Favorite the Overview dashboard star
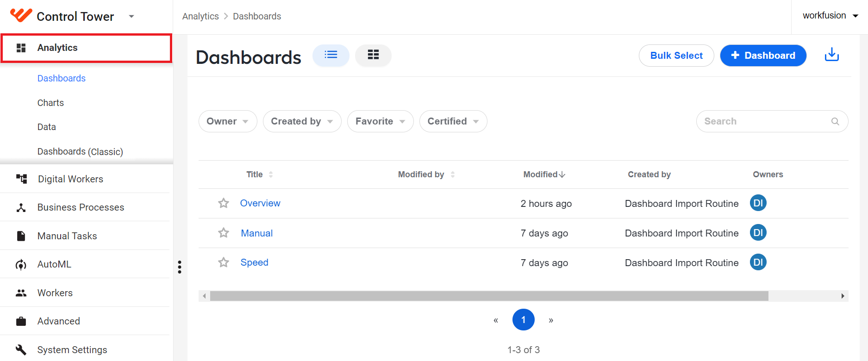 point(224,203)
